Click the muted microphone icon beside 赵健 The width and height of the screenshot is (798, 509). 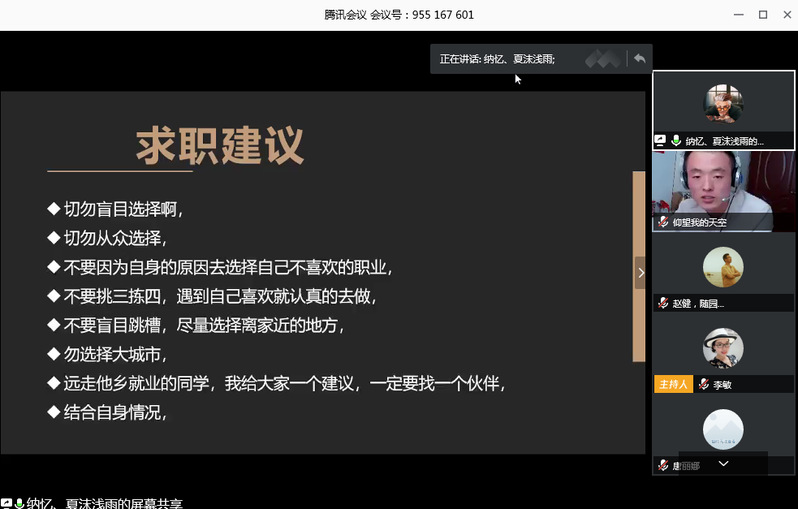tap(663, 303)
